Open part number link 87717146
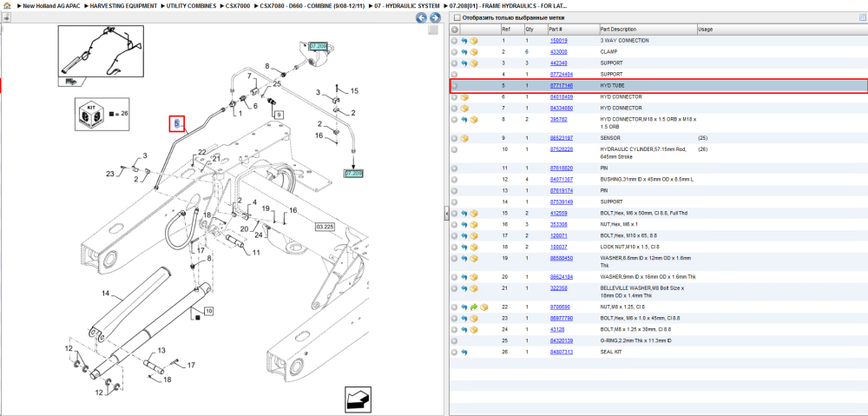This screenshot has height=416, width=868. click(x=562, y=86)
